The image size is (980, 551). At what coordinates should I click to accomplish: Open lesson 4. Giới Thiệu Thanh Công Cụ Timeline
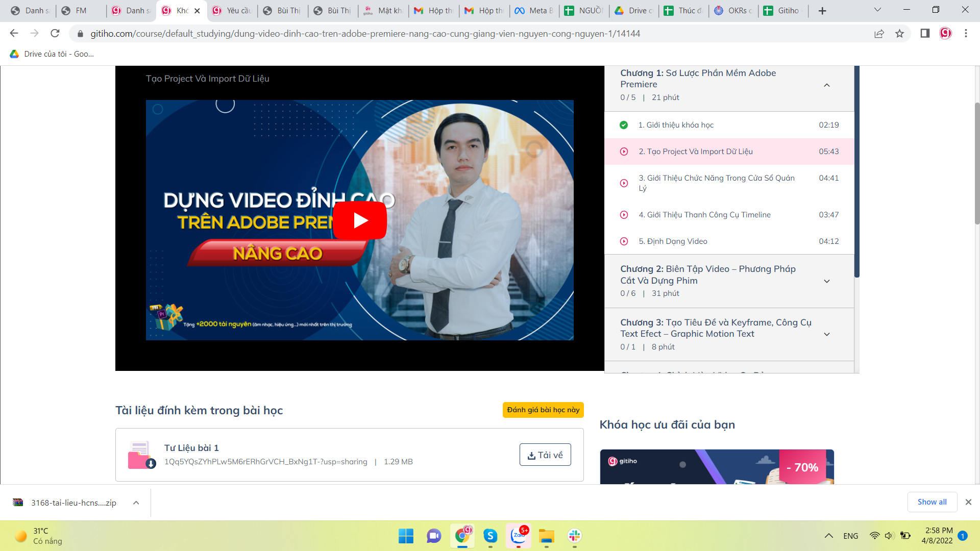tap(729, 215)
